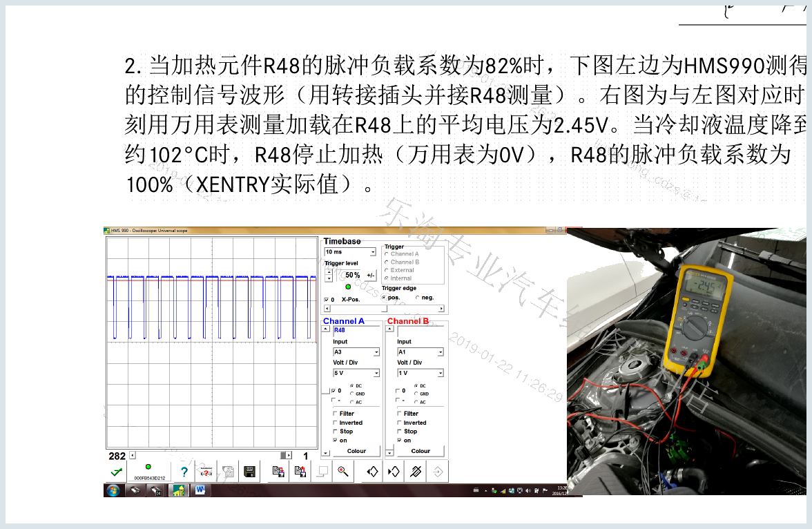Open Channel B Input A1 dropdown

(x=420, y=352)
